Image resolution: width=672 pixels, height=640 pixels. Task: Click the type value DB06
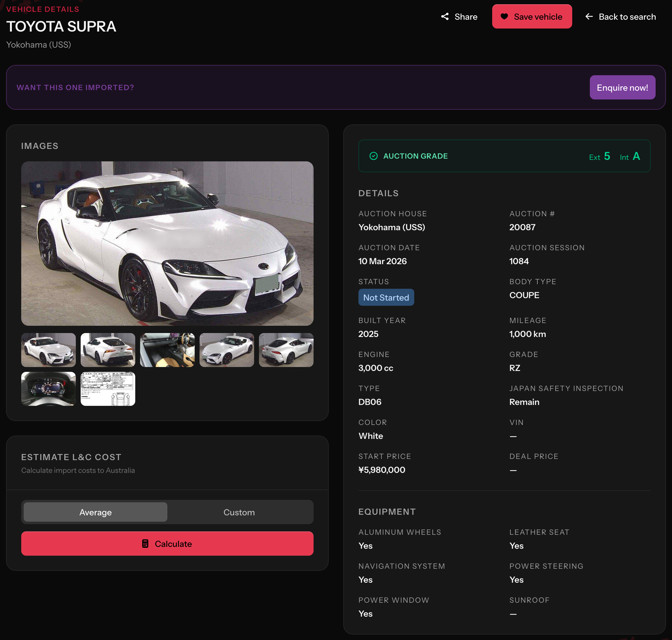click(x=370, y=402)
